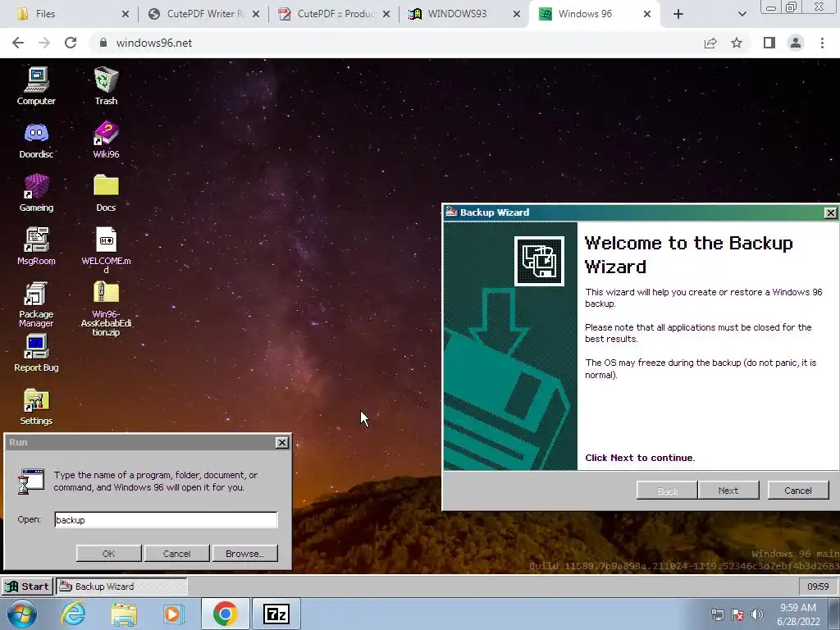Bookmark this page with the star
The height and width of the screenshot is (630, 840).
coord(737,43)
